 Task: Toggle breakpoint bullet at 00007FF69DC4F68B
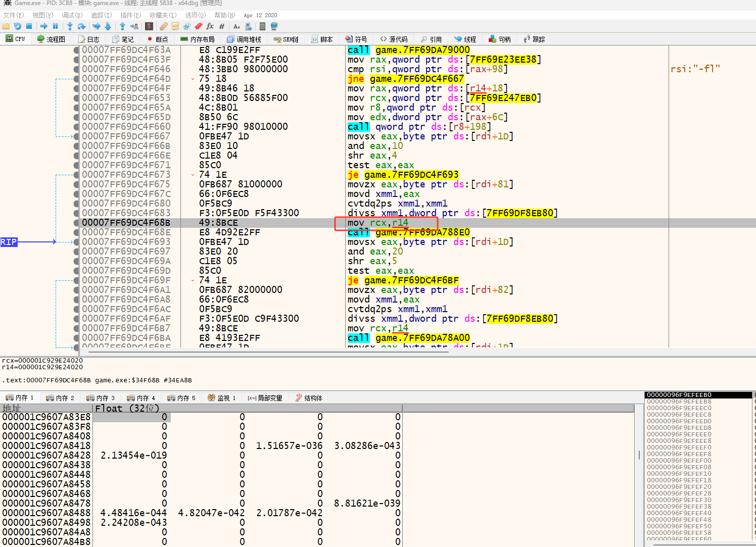coord(76,223)
